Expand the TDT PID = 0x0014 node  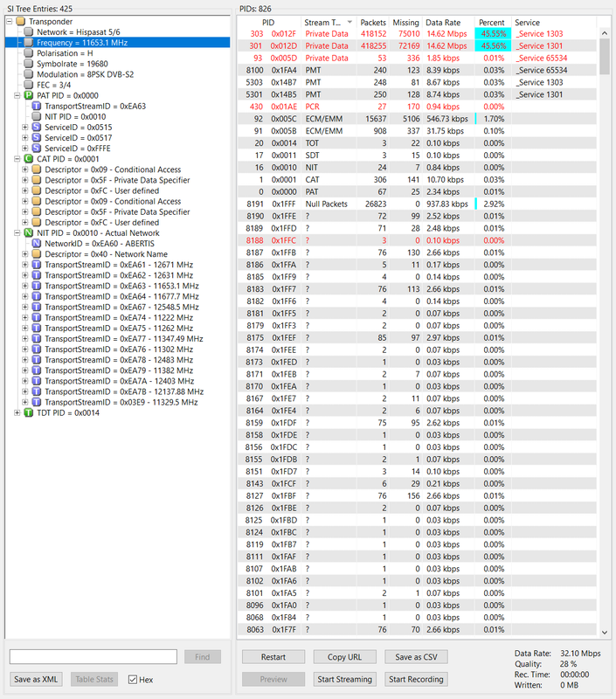coord(17,412)
